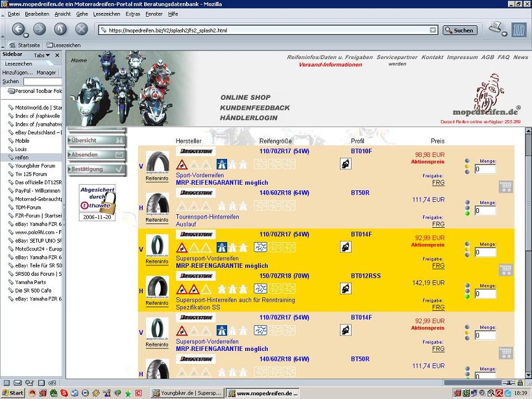Click the blue highway icon in BT010F row

(x=222, y=164)
